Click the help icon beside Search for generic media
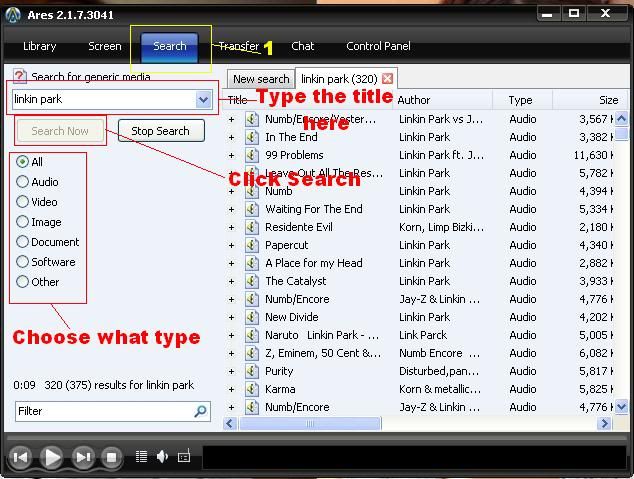This screenshot has height=479, width=634. click(x=20, y=76)
